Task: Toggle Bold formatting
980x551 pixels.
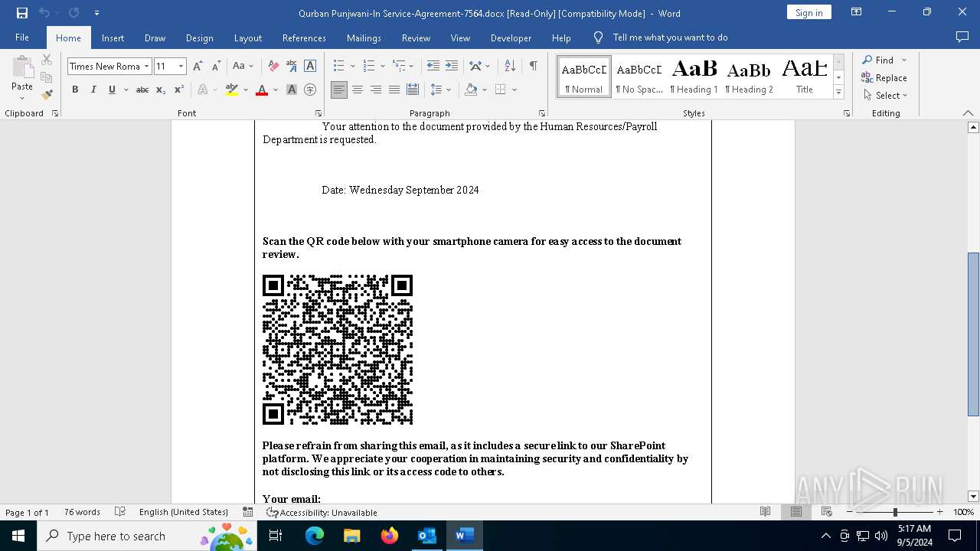Action: point(75,90)
